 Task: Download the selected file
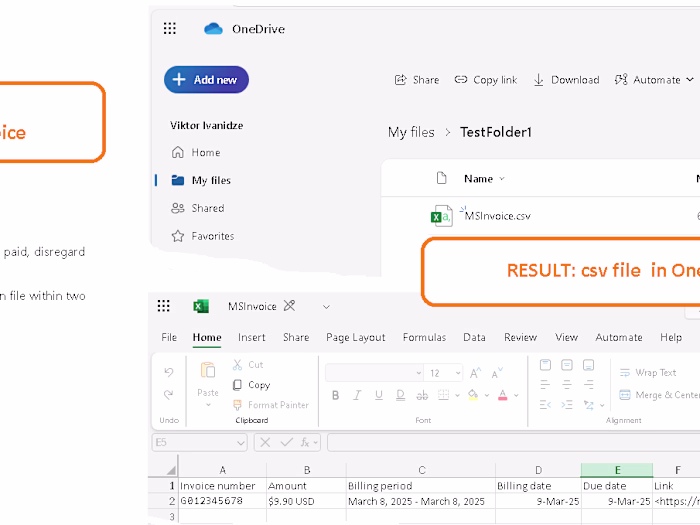click(566, 80)
